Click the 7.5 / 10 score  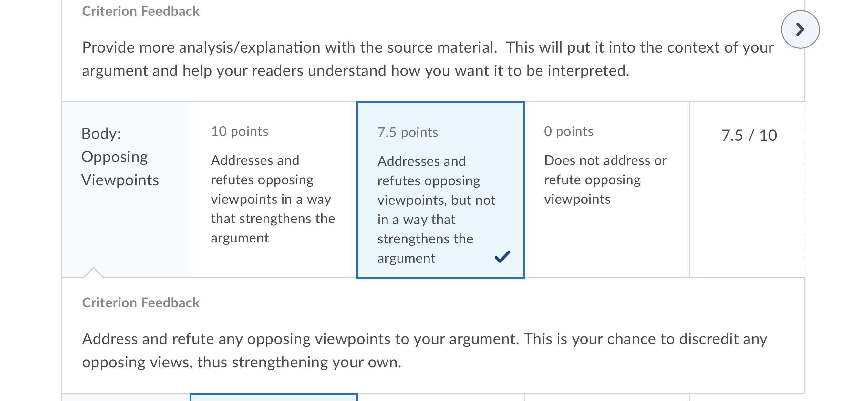tap(749, 136)
